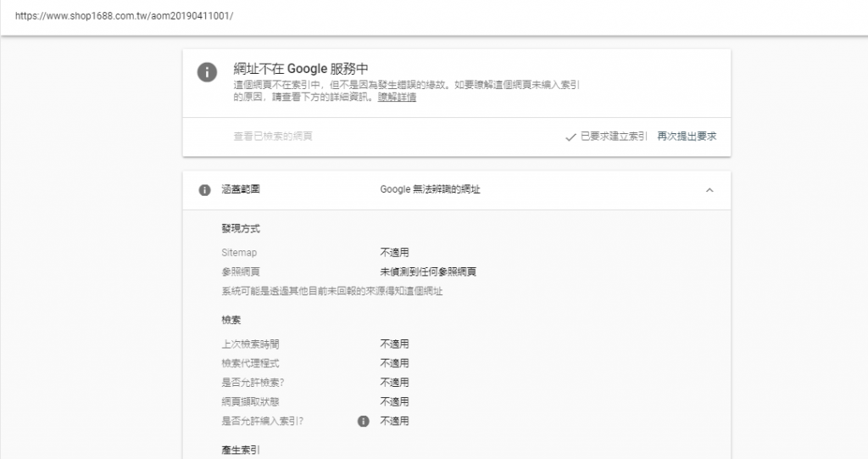Click the Google 無法辨識的網址 status text
Viewport: 868px width, 459px height.
coord(430,189)
